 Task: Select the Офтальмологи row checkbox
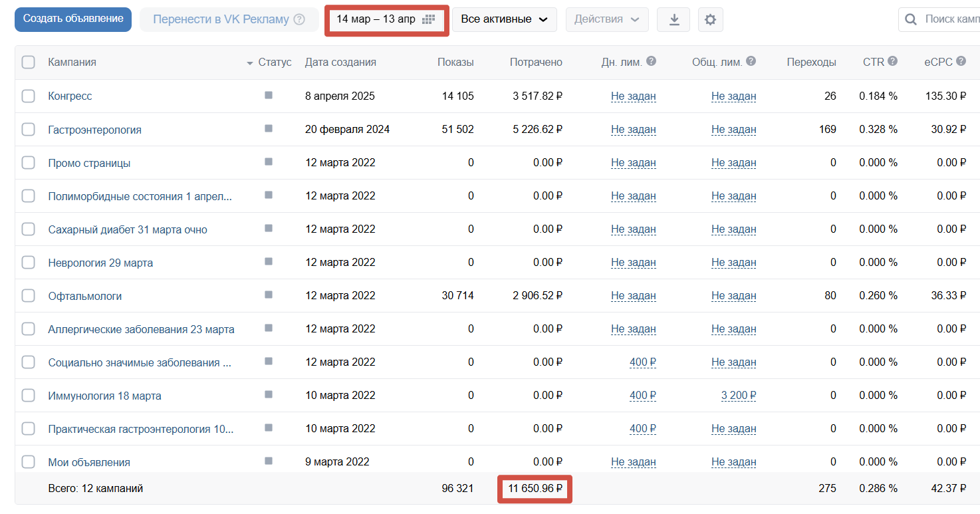click(x=28, y=296)
